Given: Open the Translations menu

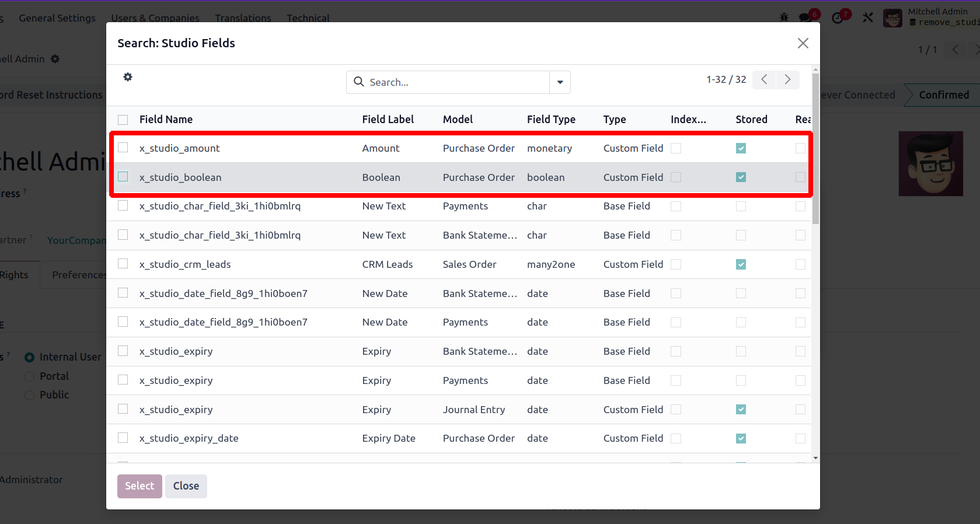Looking at the screenshot, I should click(x=243, y=18).
